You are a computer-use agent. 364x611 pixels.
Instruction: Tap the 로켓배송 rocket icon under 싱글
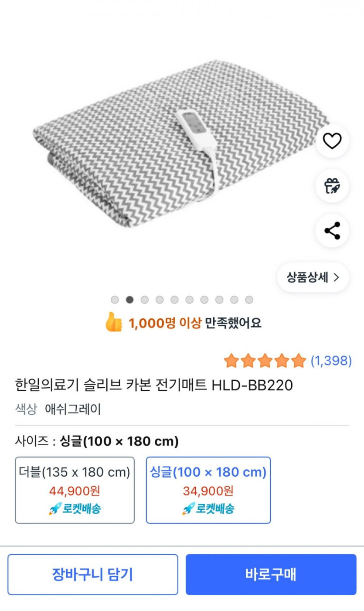coord(188,509)
